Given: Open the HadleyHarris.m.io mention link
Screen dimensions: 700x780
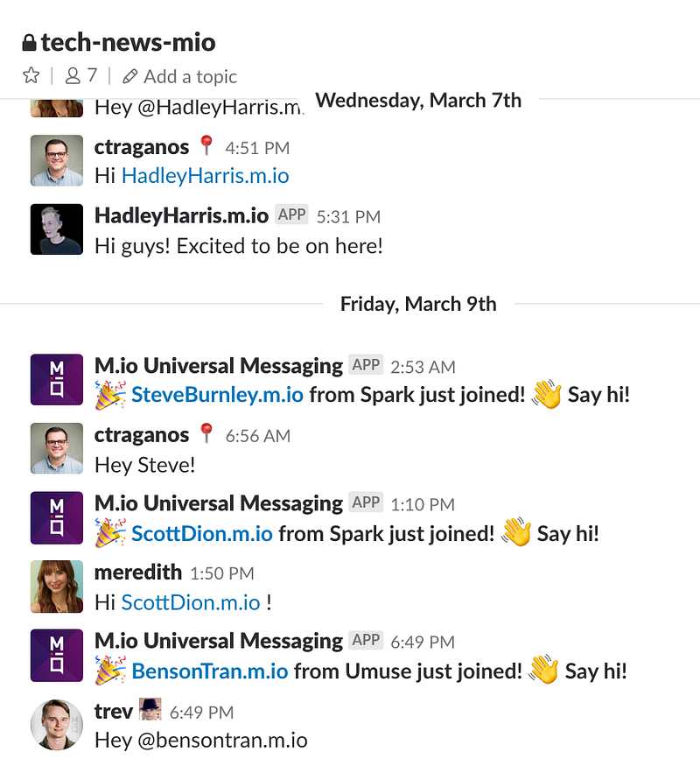Looking at the screenshot, I should click(x=205, y=176).
